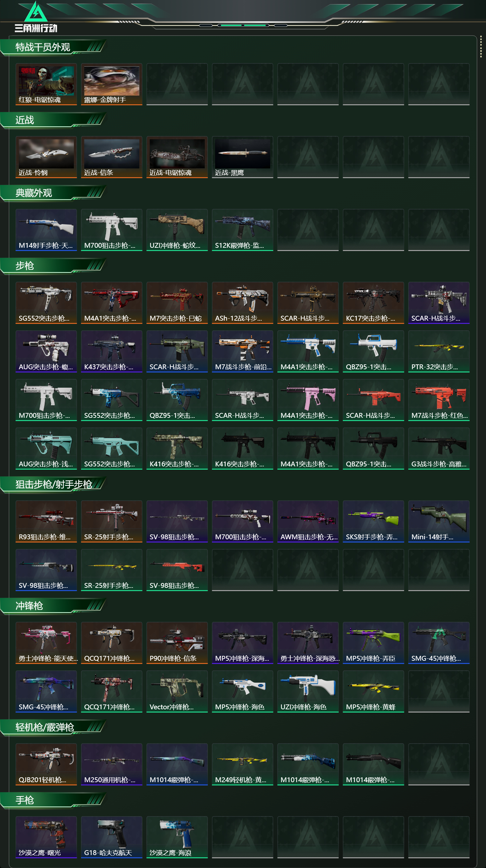This screenshot has height=868, width=486.
Task: Pick the UZI冲锋枪-蛇纹 collection skin
Action: [177, 230]
